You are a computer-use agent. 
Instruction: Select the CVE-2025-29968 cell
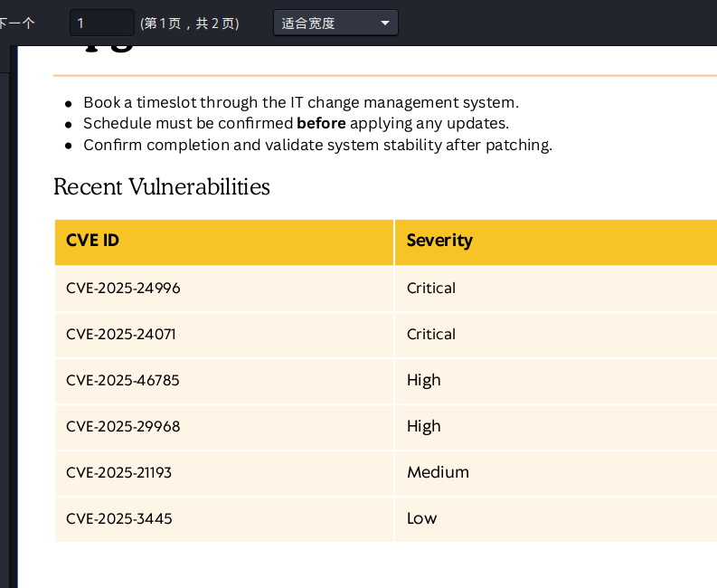point(123,427)
